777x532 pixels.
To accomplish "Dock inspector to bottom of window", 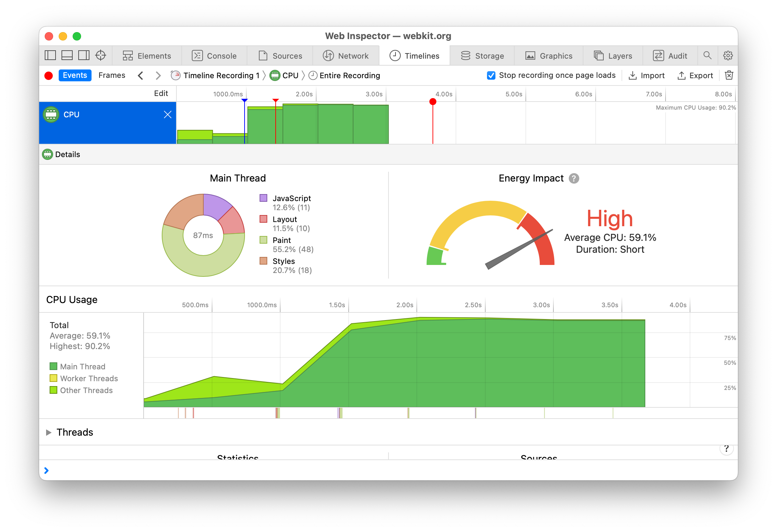I will (67, 56).
